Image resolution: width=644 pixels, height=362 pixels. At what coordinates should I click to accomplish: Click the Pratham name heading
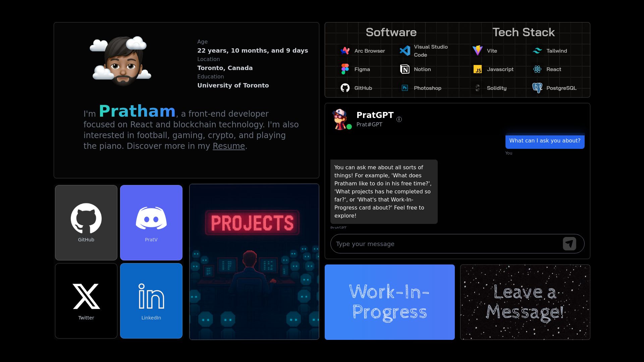point(137,111)
